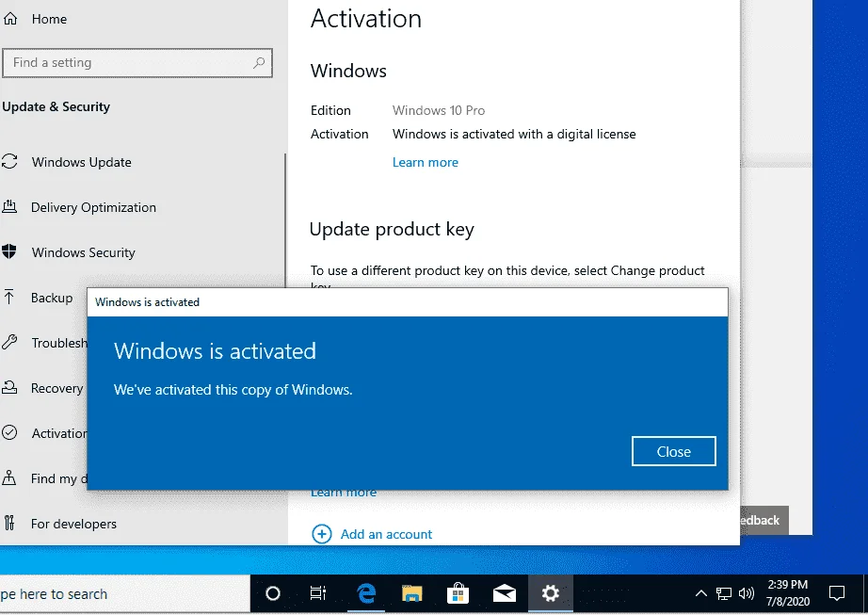Go to Windows Security page
Image resolution: width=868 pixels, height=615 pixels.
coord(84,252)
